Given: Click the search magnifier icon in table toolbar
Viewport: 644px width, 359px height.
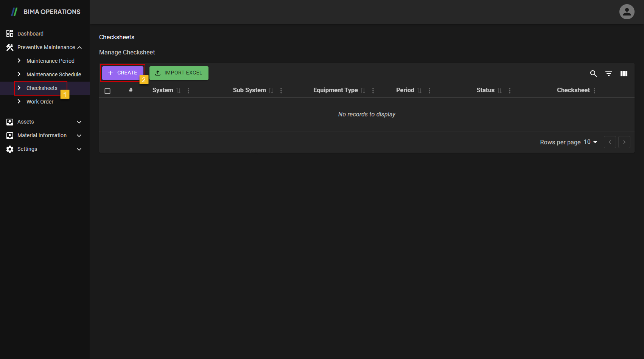Looking at the screenshot, I should coord(593,74).
